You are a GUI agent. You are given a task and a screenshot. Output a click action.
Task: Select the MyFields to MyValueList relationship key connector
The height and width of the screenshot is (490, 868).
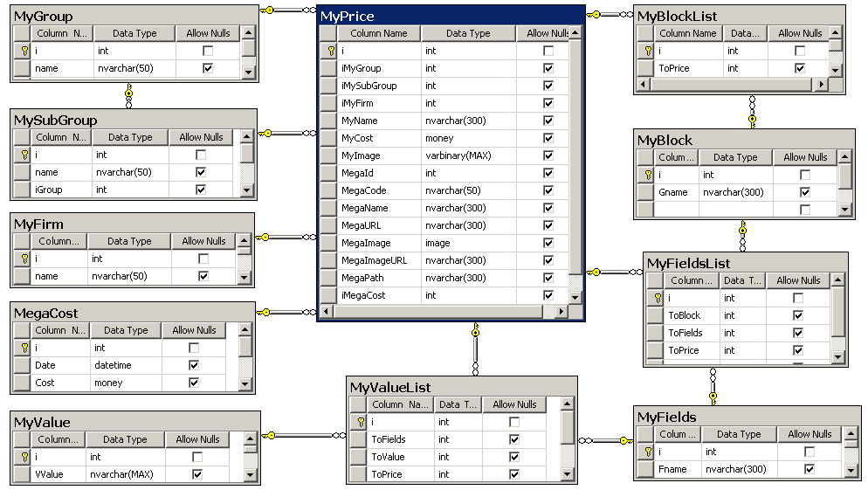click(606, 441)
